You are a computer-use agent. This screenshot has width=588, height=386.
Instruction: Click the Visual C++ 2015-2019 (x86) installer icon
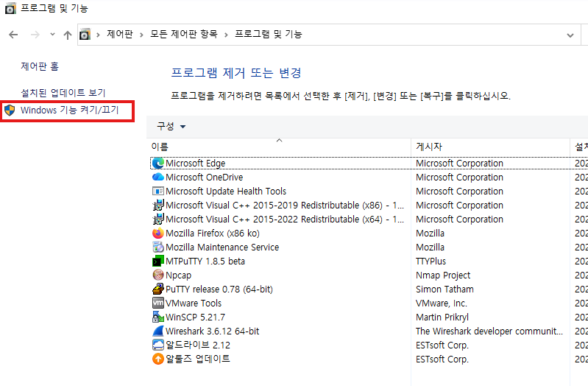158,205
